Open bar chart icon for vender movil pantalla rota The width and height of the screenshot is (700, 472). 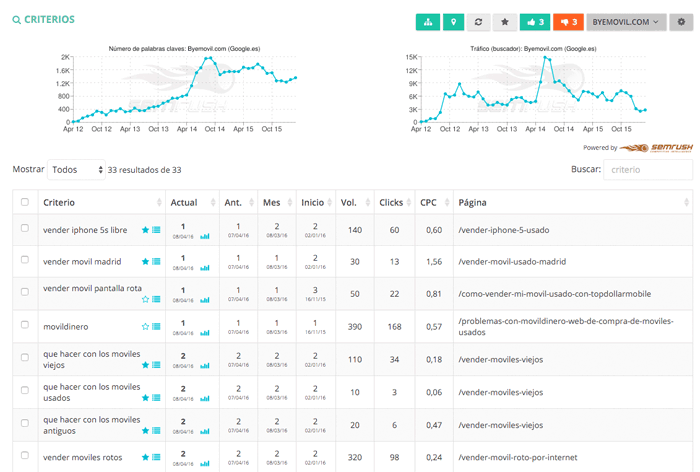pos(205,300)
